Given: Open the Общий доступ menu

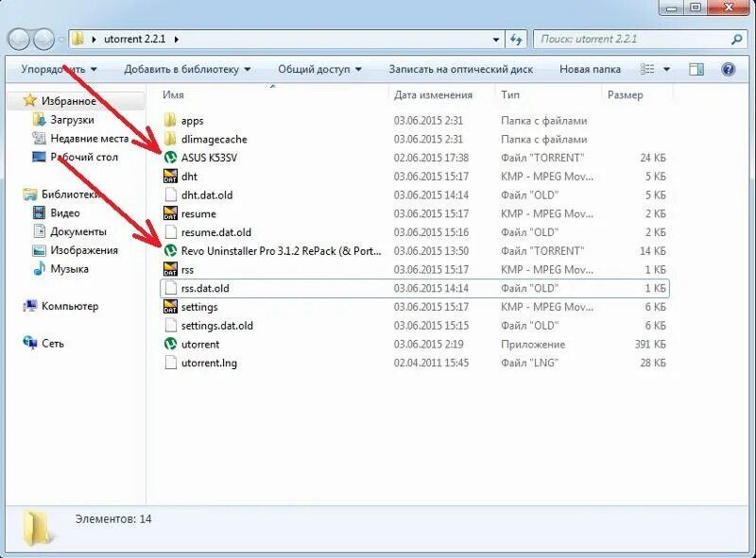Looking at the screenshot, I should pos(319,69).
